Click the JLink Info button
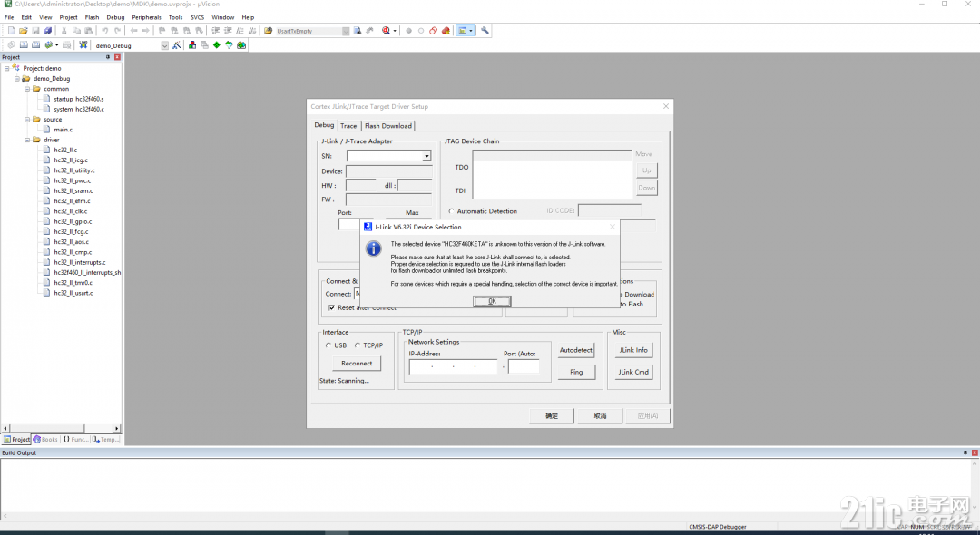This screenshot has height=535, width=980. coord(633,350)
